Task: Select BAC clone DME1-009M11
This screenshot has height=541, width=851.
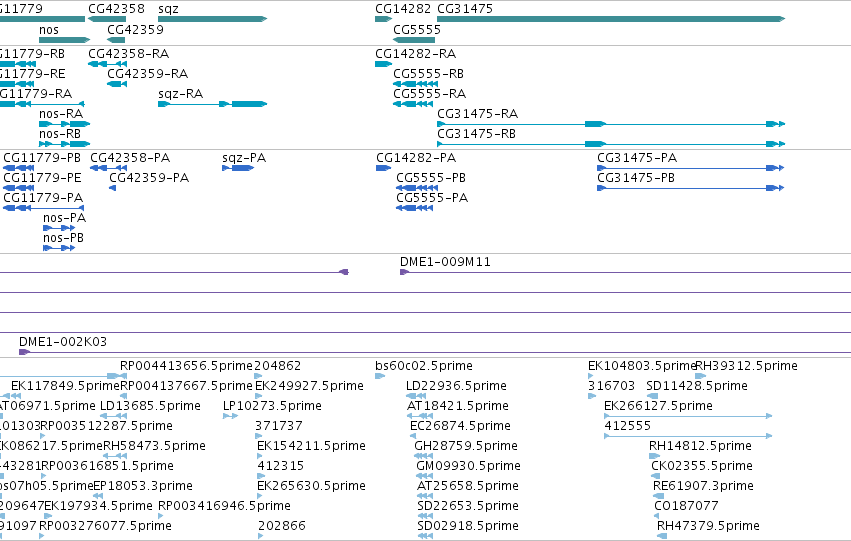Action: pyautogui.click(x=445, y=262)
